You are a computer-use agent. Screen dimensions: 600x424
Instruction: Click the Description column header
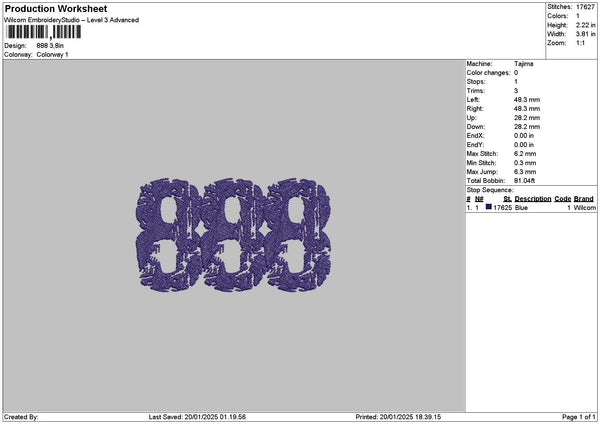(533, 199)
